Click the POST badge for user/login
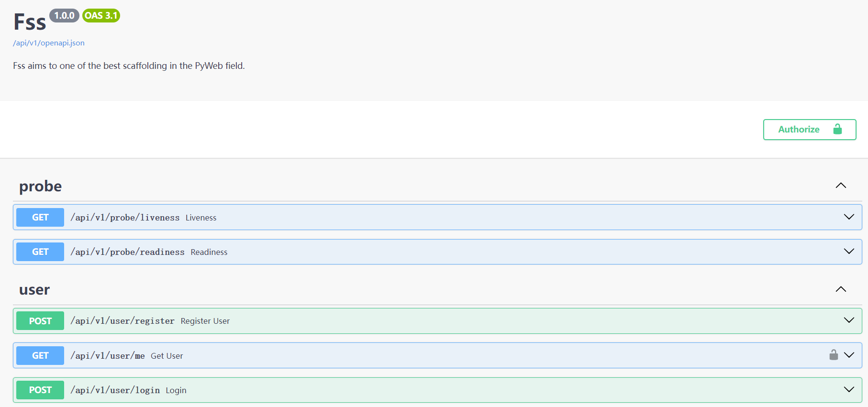The image size is (868, 407). coord(40,390)
